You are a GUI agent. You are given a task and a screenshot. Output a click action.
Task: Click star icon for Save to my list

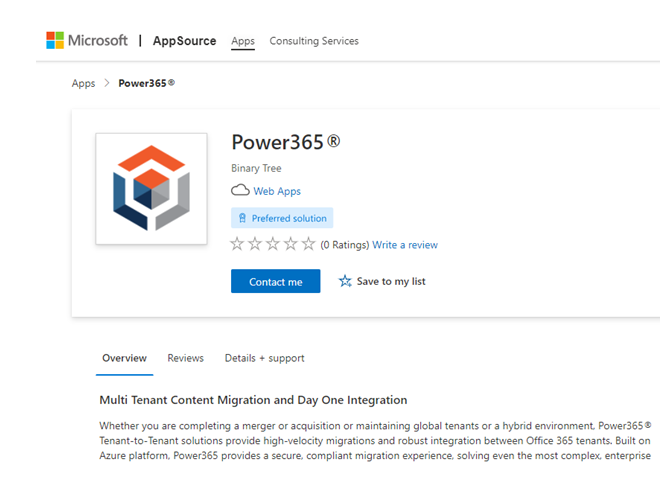[x=345, y=281]
